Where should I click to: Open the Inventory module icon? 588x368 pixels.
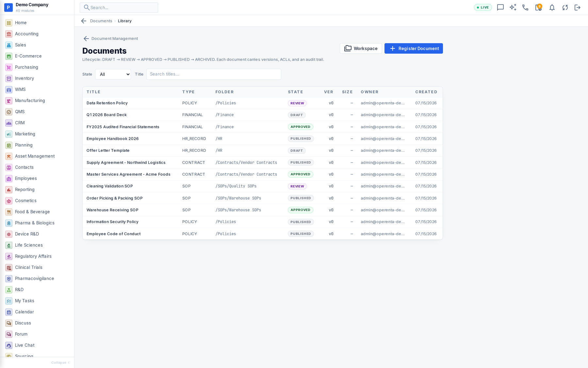9,79
